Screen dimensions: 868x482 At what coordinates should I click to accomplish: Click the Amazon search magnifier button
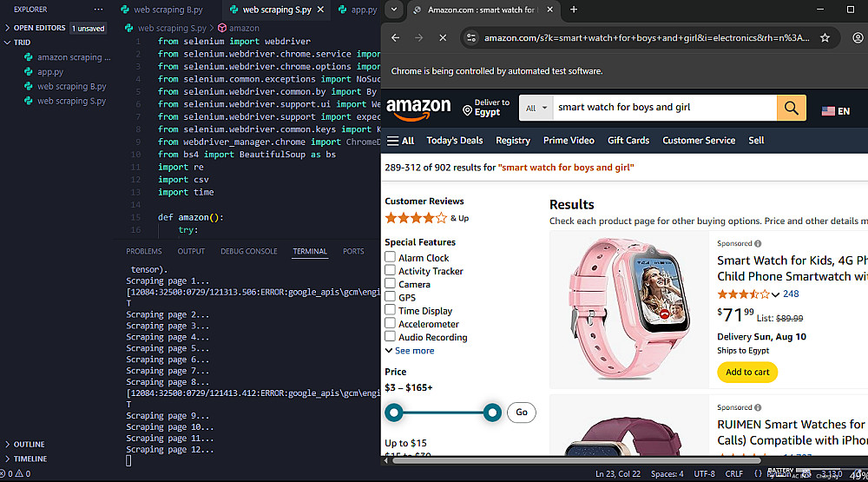tap(791, 108)
